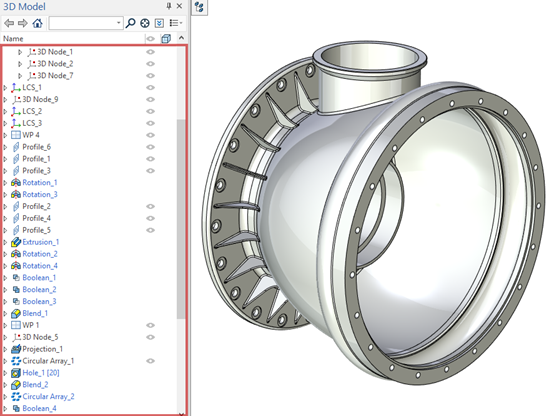Expand the Boolean_1 operation
The image size is (554, 416).
5,278
